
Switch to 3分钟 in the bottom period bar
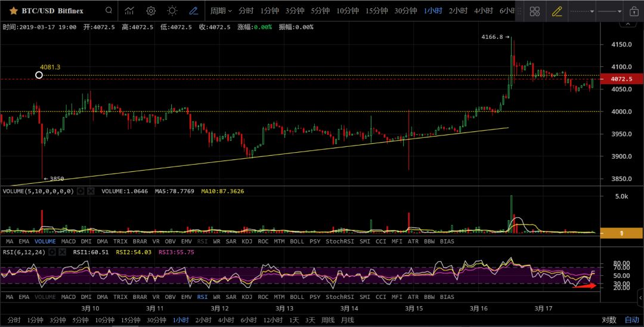58,320
